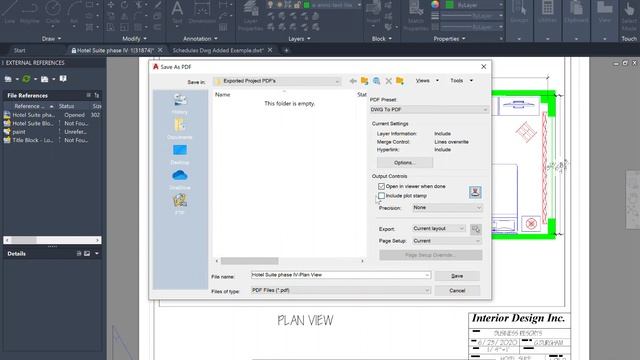640x360 pixels.
Task: Click the File name input field
Action: click(340, 275)
